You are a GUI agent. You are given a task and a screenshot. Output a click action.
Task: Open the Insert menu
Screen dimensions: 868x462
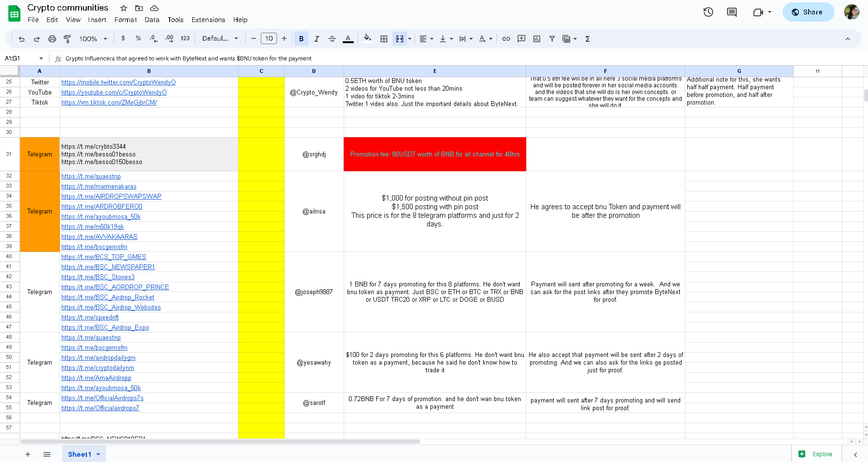(97, 20)
